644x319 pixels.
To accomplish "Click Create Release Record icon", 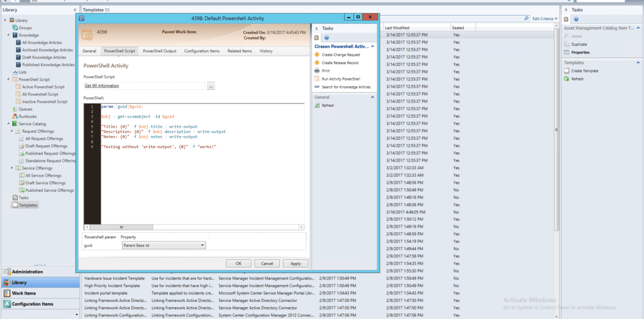I will (x=317, y=63).
